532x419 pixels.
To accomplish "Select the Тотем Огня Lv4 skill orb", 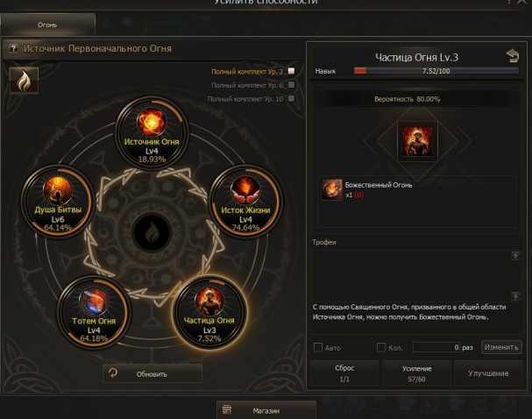I will coord(94,312).
